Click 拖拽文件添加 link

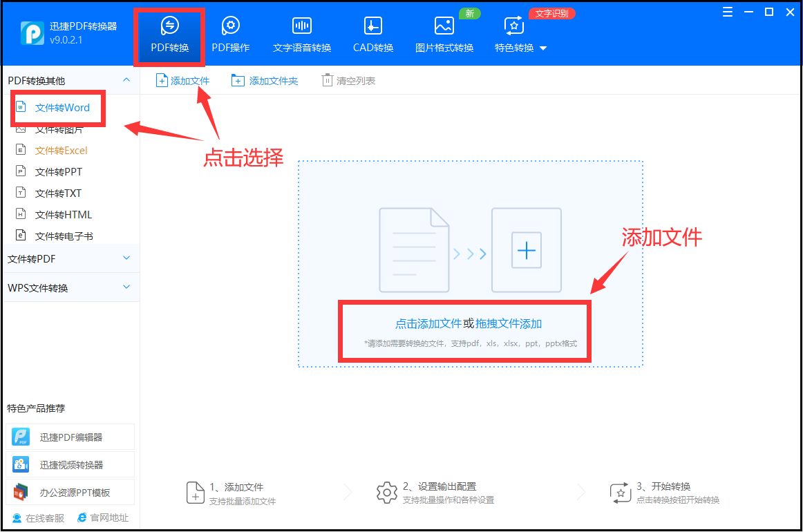[509, 323]
